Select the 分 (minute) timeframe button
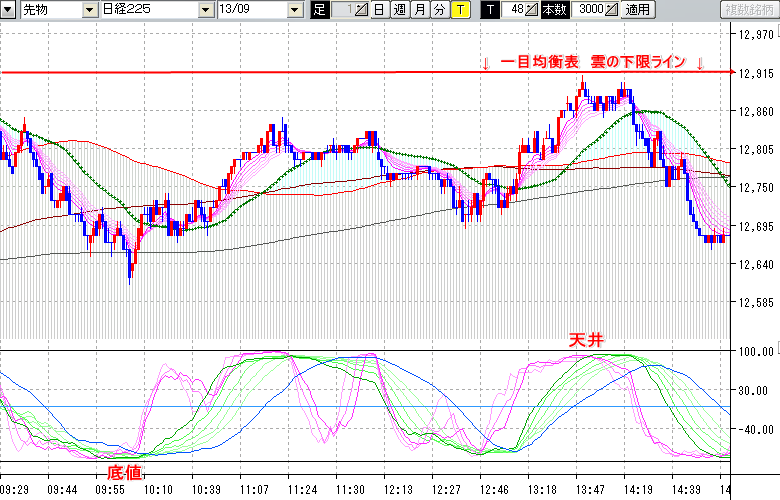The image size is (780, 500). click(439, 10)
